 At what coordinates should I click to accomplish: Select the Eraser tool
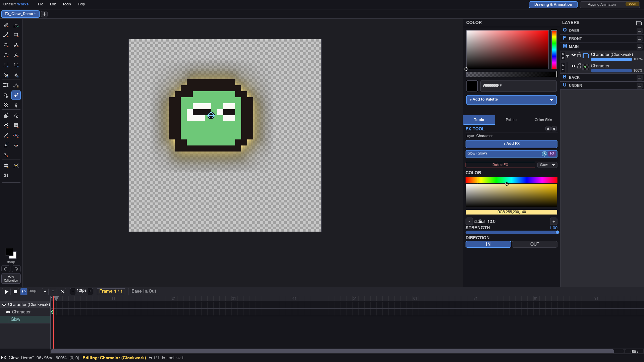[x=16, y=25]
